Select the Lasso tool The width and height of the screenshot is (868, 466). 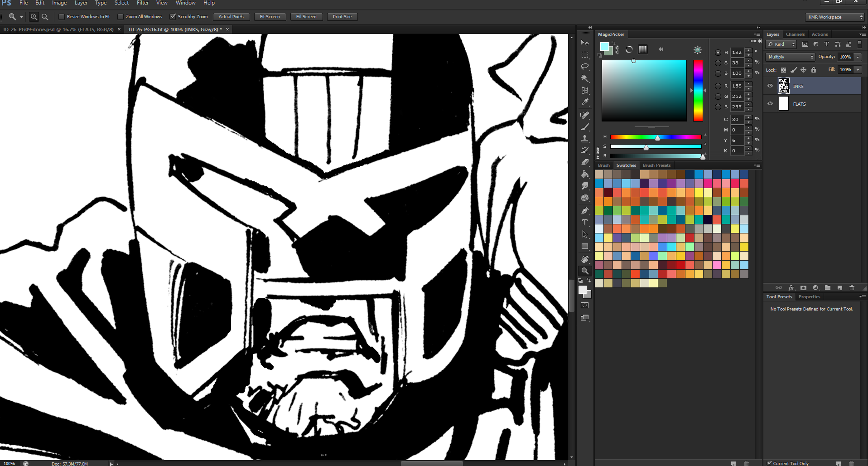(x=585, y=67)
